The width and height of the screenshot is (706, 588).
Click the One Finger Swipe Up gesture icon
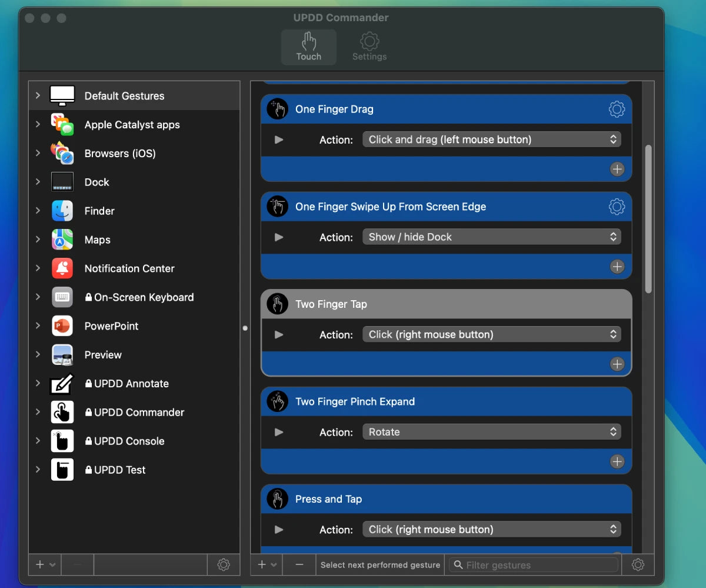point(278,207)
